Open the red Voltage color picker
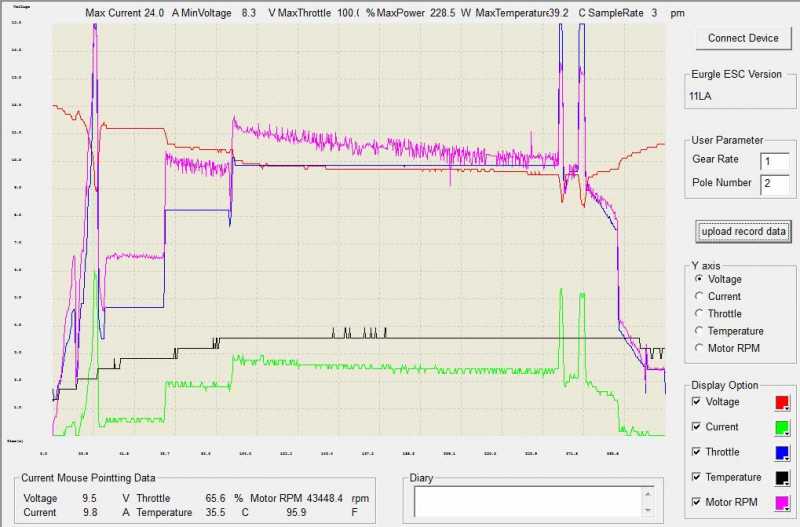Screen dimensions: 800x527 click(x=782, y=403)
